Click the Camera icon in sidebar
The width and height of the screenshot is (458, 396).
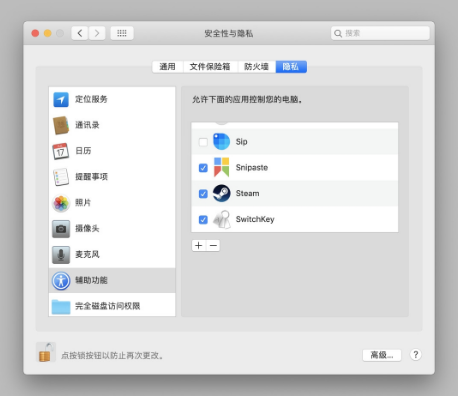click(x=61, y=229)
